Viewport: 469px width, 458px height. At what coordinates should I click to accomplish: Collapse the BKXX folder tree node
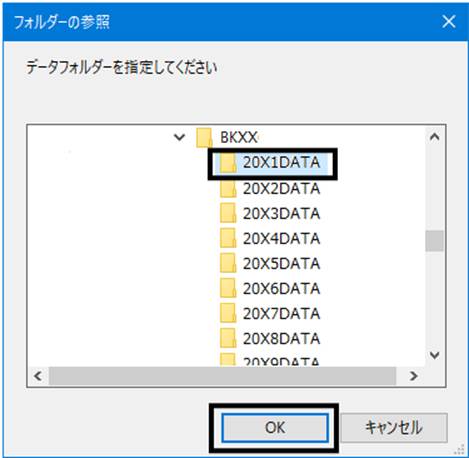tap(179, 137)
